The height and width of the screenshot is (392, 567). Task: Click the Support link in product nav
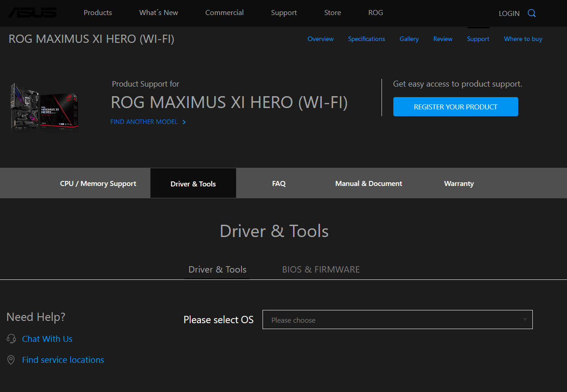[x=478, y=39]
